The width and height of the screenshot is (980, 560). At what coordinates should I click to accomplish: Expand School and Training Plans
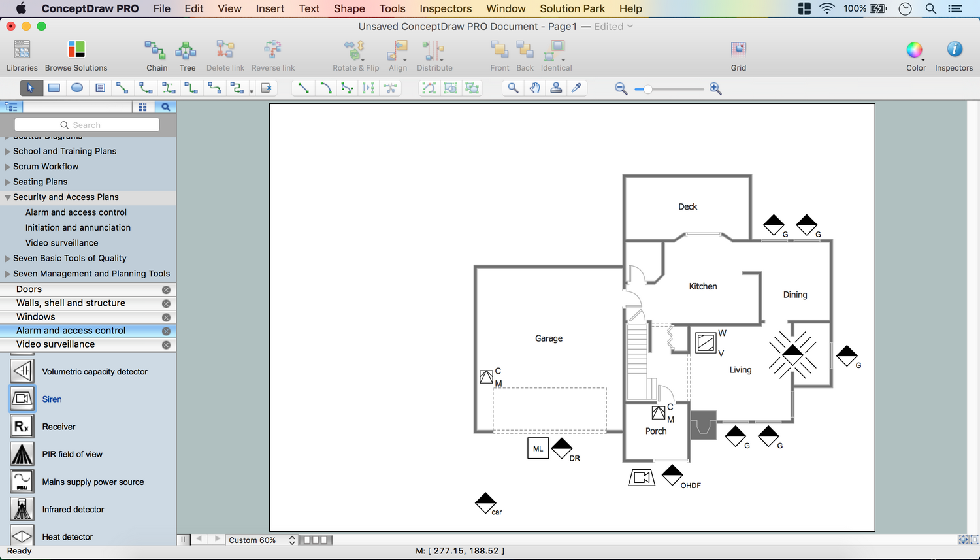8,152
